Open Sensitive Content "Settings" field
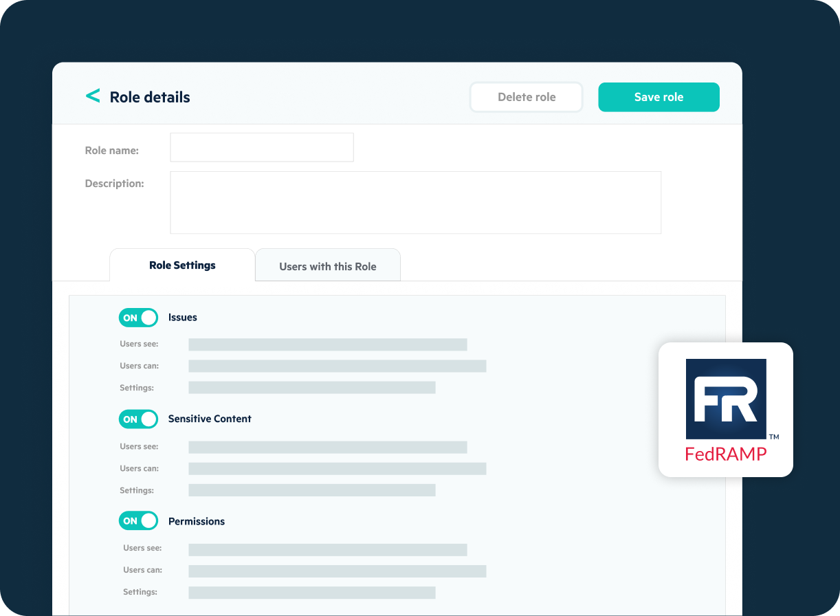 pyautogui.click(x=312, y=490)
